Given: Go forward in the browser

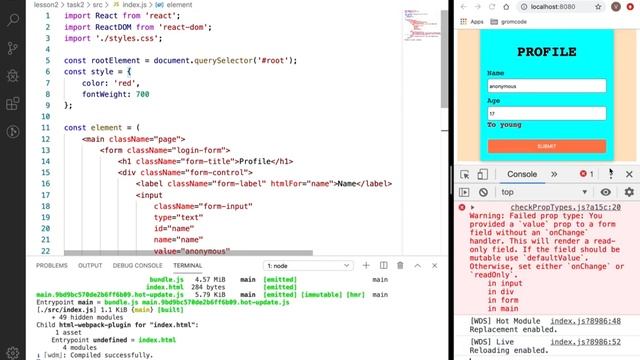Looking at the screenshot, I should 478,7.
